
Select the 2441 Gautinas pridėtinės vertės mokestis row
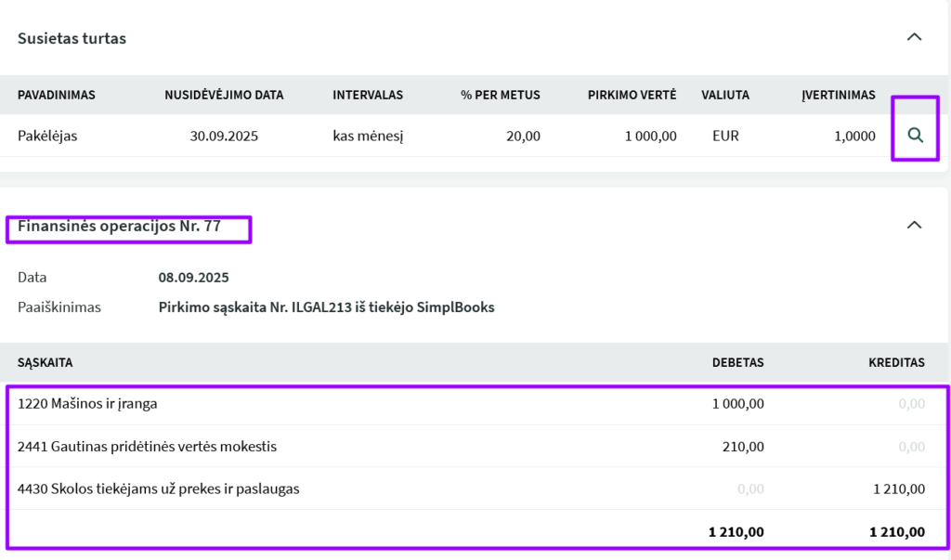point(147,447)
